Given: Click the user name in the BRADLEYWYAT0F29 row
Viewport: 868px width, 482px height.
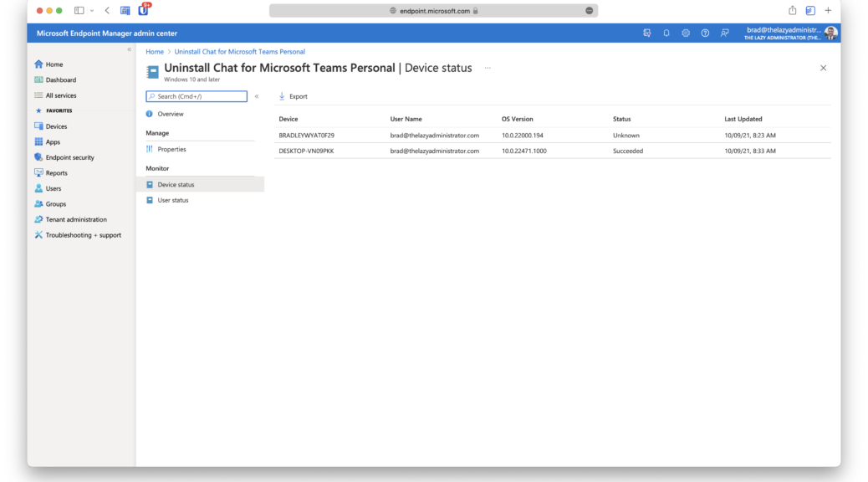Looking at the screenshot, I should pyautogui.click(x=435, y=136).
